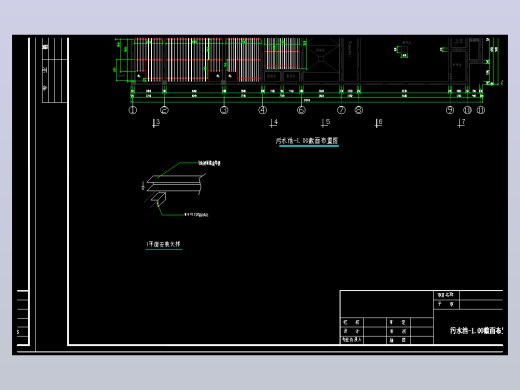Click the sheet name text in the title block
This screenshot has height=390, width=520.
coord(476,331)
